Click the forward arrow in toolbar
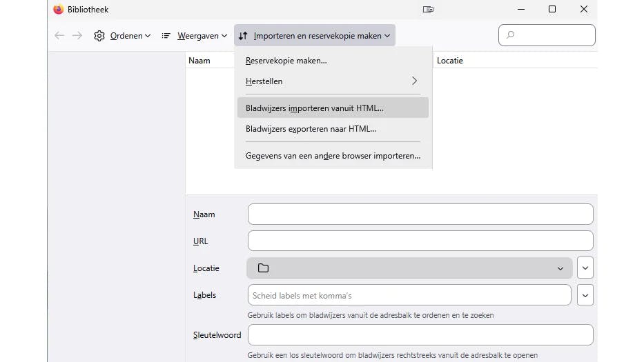Screen dimensions: 644x362 click(77, 36)
